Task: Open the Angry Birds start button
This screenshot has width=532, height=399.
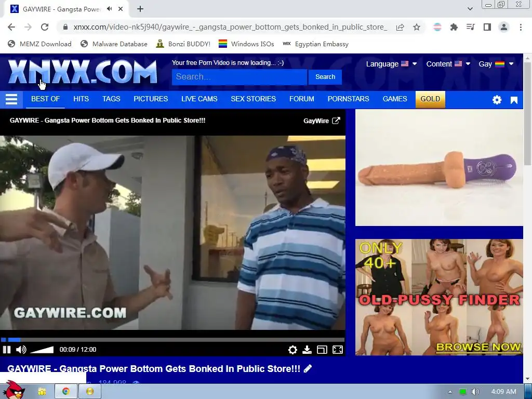Action: coord(14,390)
